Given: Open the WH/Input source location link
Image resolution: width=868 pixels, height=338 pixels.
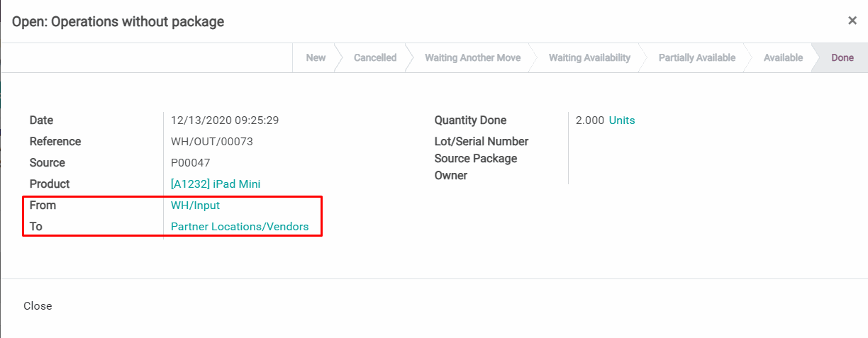Looking at the screenshot, I should [x=195, y=205].
